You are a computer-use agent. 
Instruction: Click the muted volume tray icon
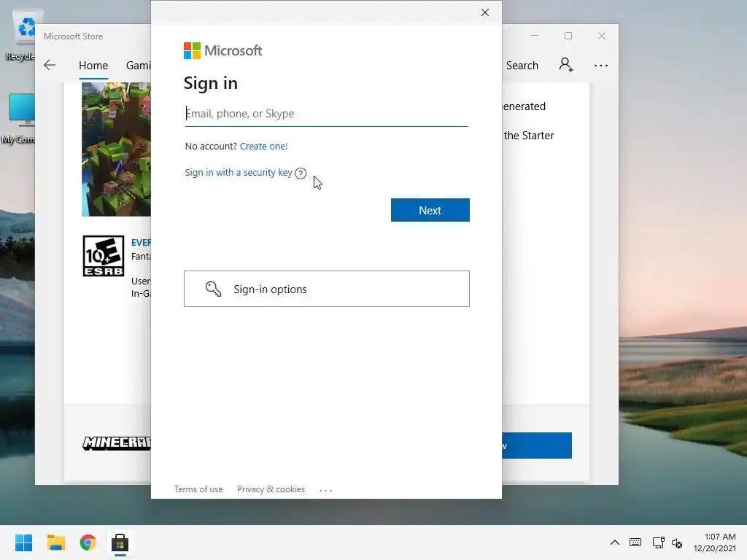[677, 542]
